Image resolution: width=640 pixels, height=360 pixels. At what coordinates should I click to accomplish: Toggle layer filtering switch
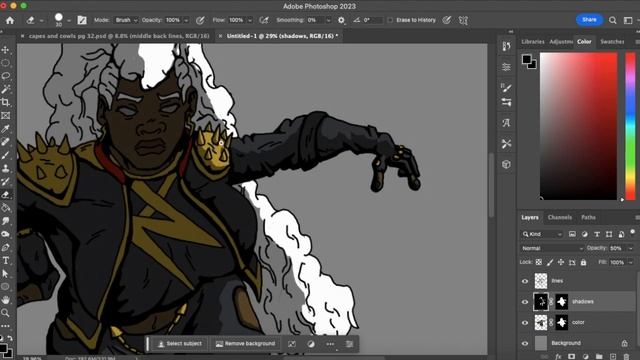633,233
